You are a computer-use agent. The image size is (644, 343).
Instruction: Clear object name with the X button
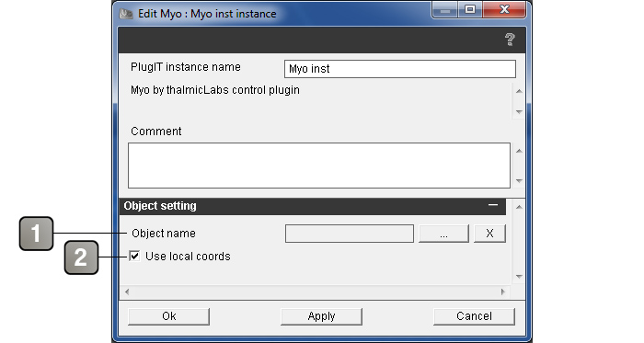(x=489, y=234)
